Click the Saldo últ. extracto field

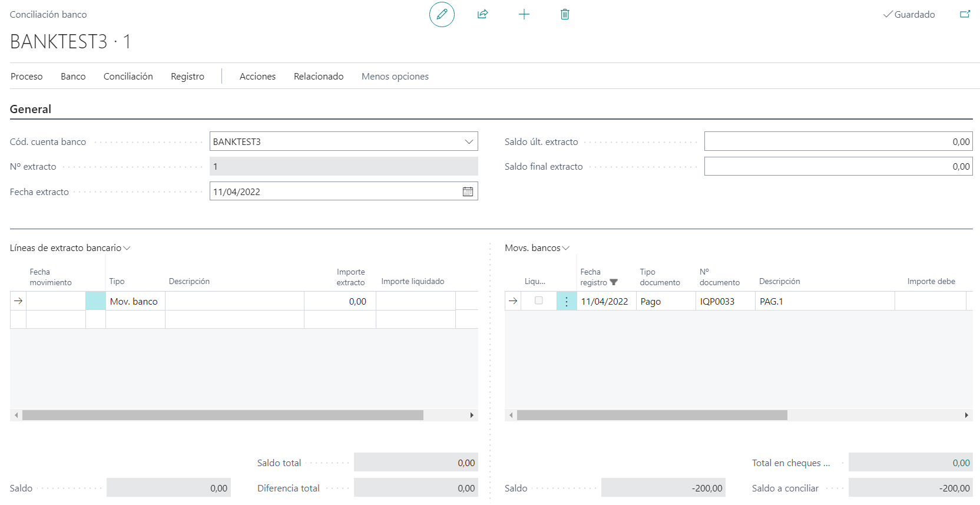(x=837, y=142)
